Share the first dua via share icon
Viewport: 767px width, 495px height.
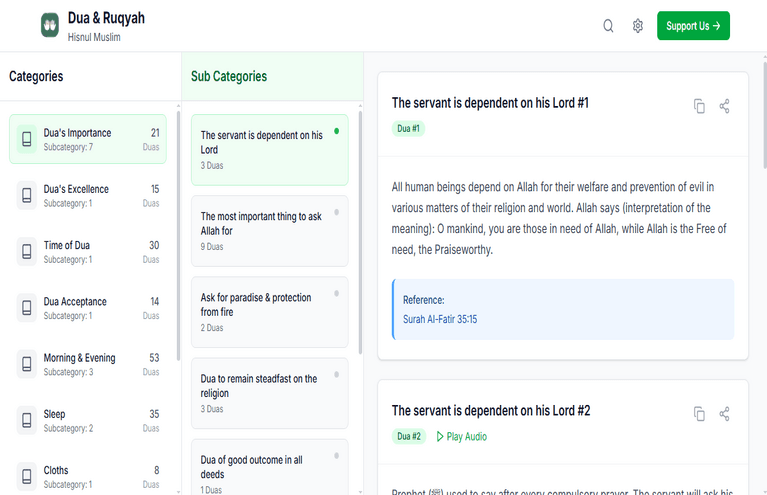(x=725, y=106)
